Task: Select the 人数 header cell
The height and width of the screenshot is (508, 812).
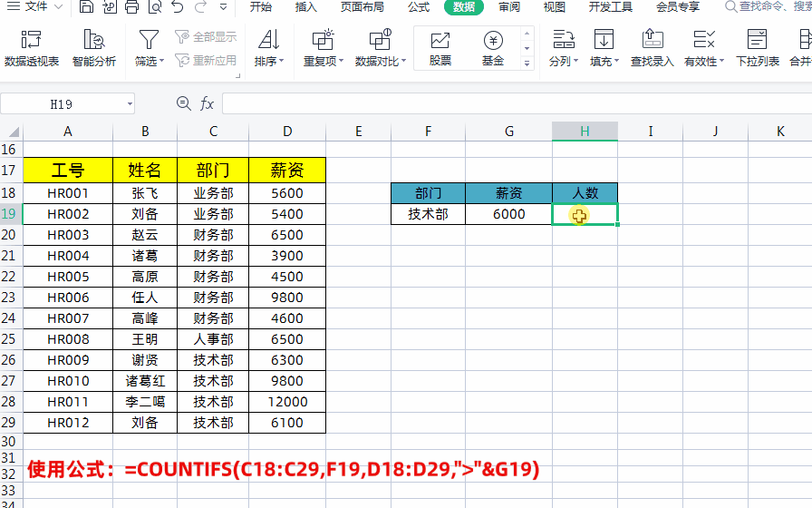Action: (585, 193)
